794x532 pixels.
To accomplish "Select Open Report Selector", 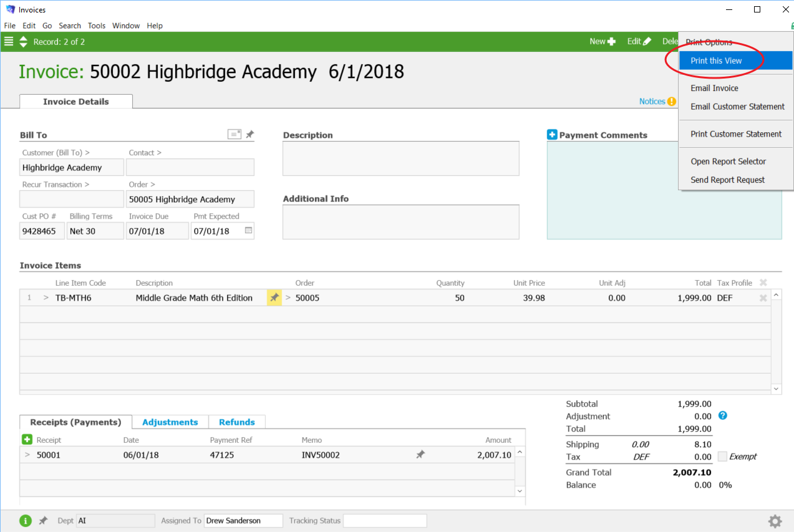I will click(735, 162).
